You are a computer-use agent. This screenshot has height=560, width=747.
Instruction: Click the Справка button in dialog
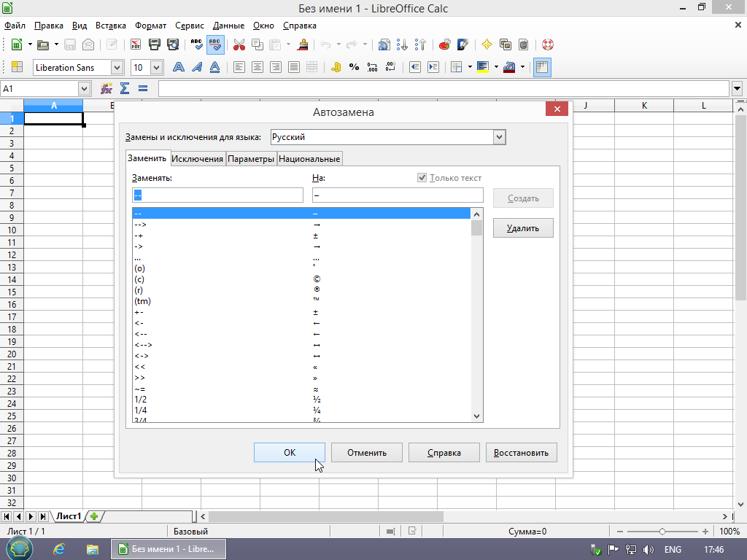[444, 452]
